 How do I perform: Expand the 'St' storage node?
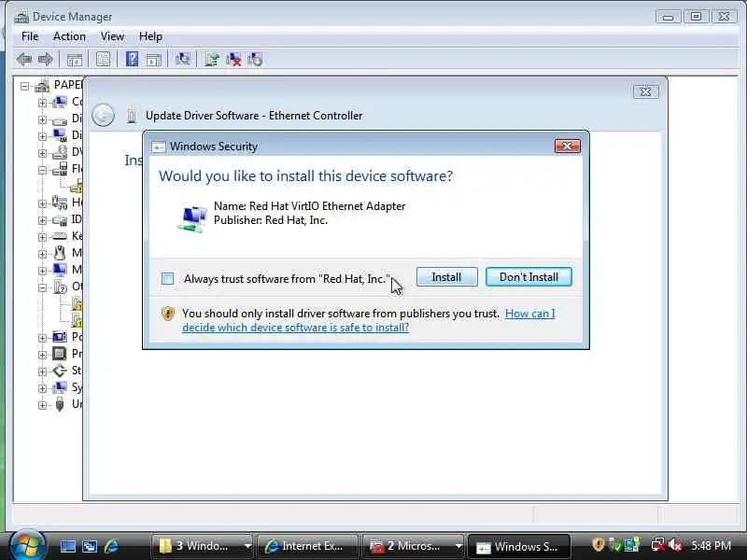coord(42,371)
